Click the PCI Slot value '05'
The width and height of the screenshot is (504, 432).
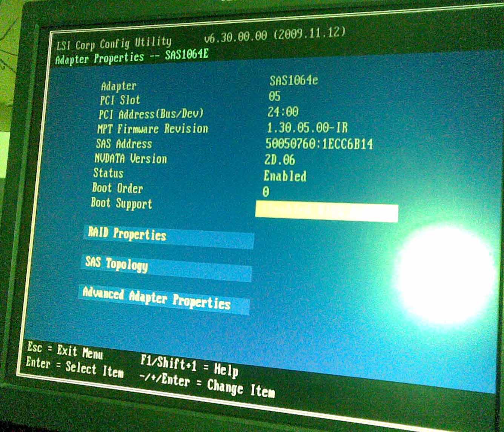coord(275,96)
